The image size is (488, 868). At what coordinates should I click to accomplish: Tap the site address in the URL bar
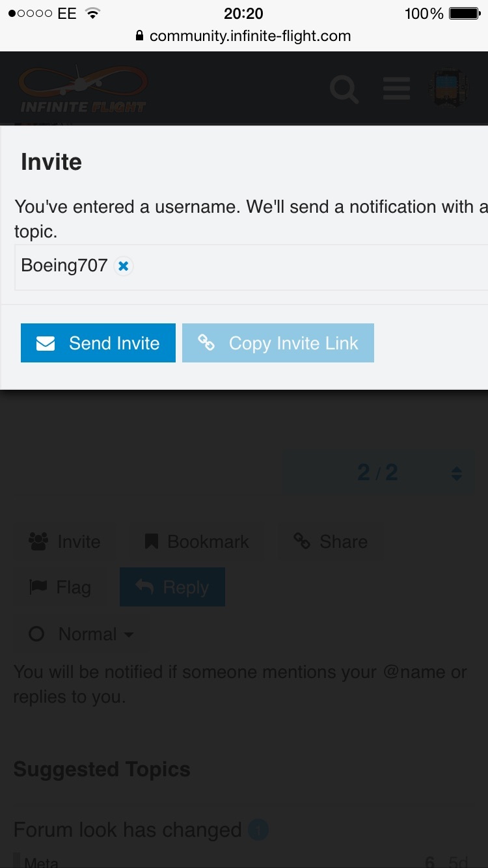[250, 36]
